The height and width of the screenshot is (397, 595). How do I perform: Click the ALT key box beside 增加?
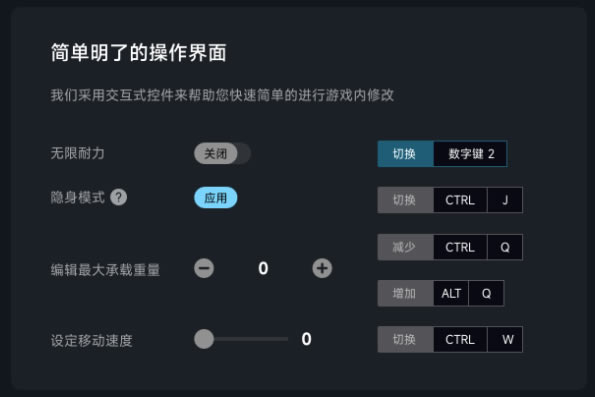point(451,293)
